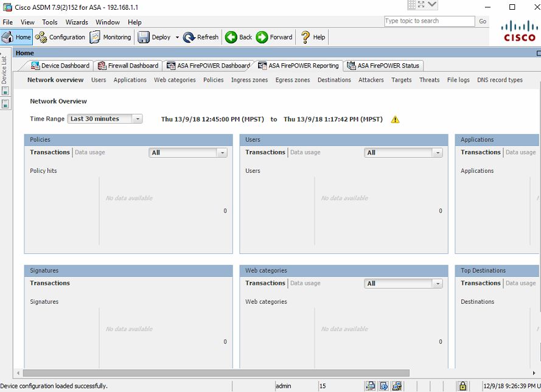Click the Go search button
541x392 pixels.
click(483, 21)
